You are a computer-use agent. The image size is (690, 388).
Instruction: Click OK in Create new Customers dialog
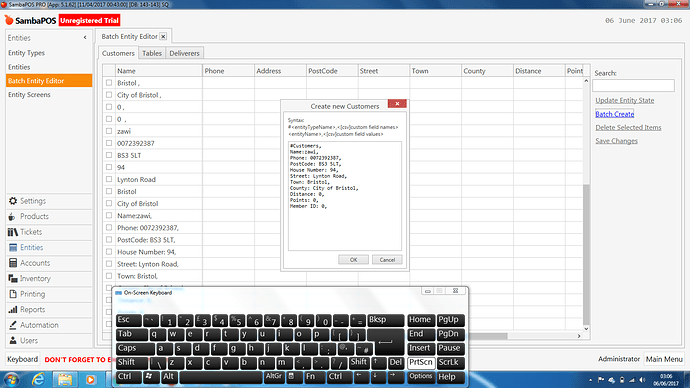coord(353,260)
